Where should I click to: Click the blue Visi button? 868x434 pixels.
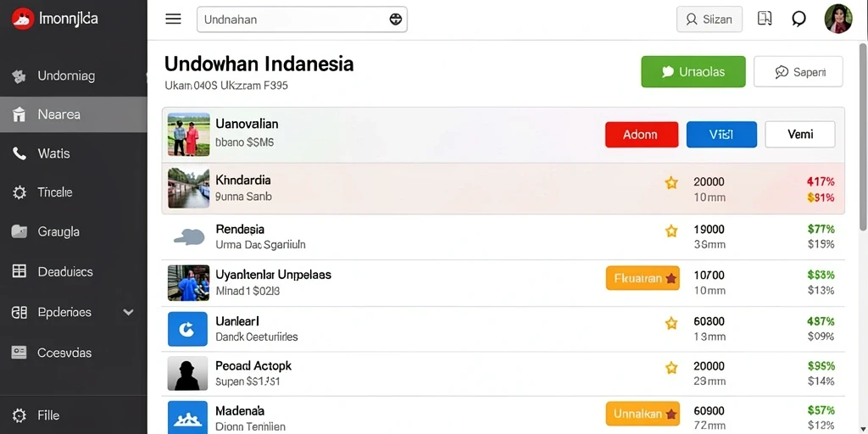tap(721, 135)
